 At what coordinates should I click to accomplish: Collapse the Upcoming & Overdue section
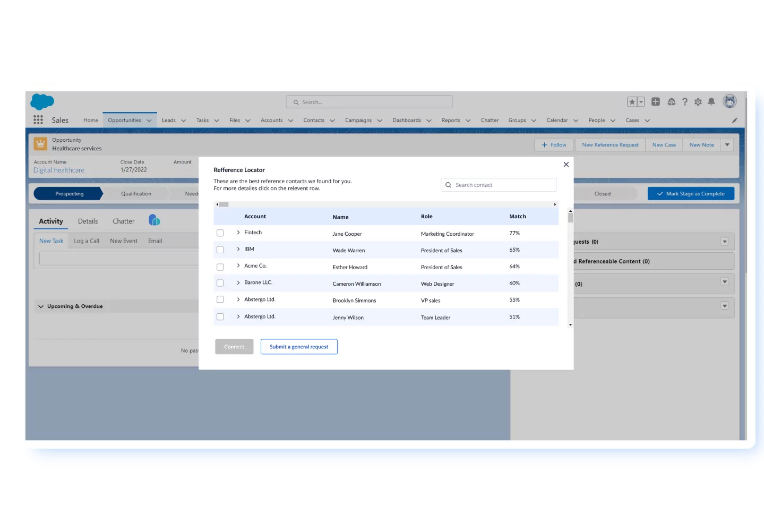click(x=41, y=306)
